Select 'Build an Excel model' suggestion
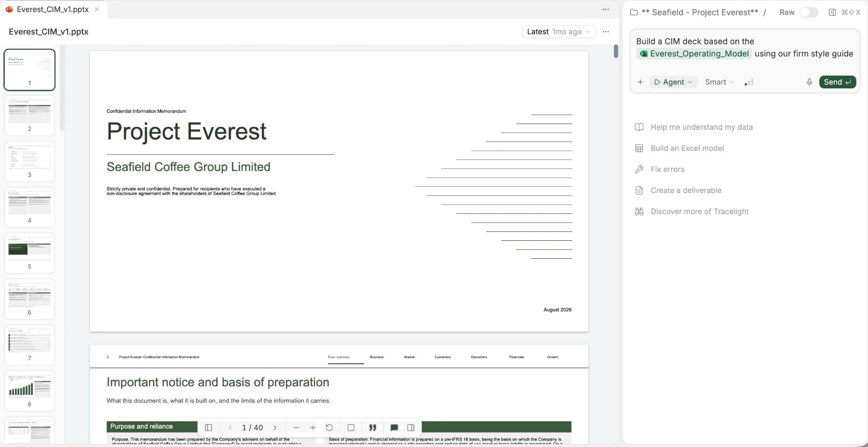The height and width of the screenshot is (447, 868). click(x=687, y=148)
